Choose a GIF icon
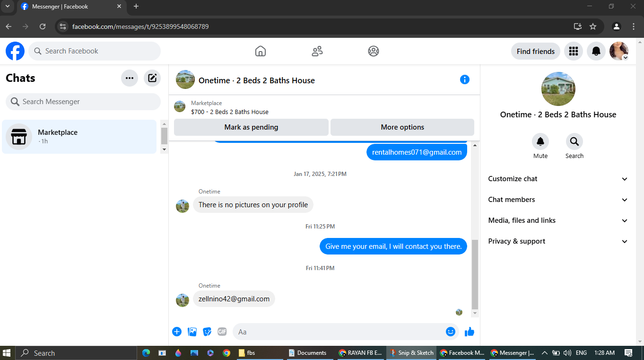 (x=222, y=332)
